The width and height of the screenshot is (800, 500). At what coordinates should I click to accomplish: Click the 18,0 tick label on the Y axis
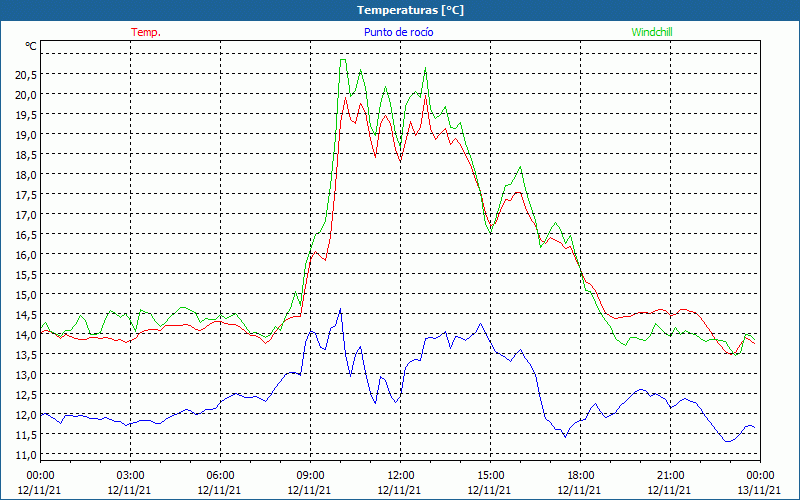[25, 174]
